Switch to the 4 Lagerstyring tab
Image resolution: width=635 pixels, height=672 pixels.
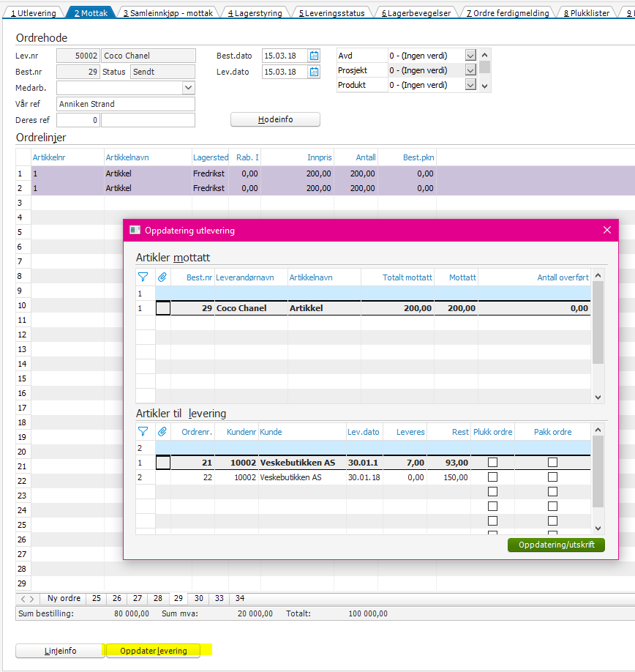(x=255, y=12)
